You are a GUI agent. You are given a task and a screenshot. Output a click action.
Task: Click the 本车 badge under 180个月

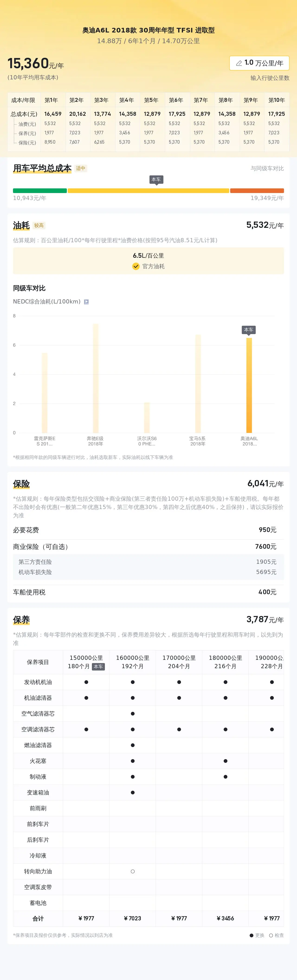coord(98,667)
